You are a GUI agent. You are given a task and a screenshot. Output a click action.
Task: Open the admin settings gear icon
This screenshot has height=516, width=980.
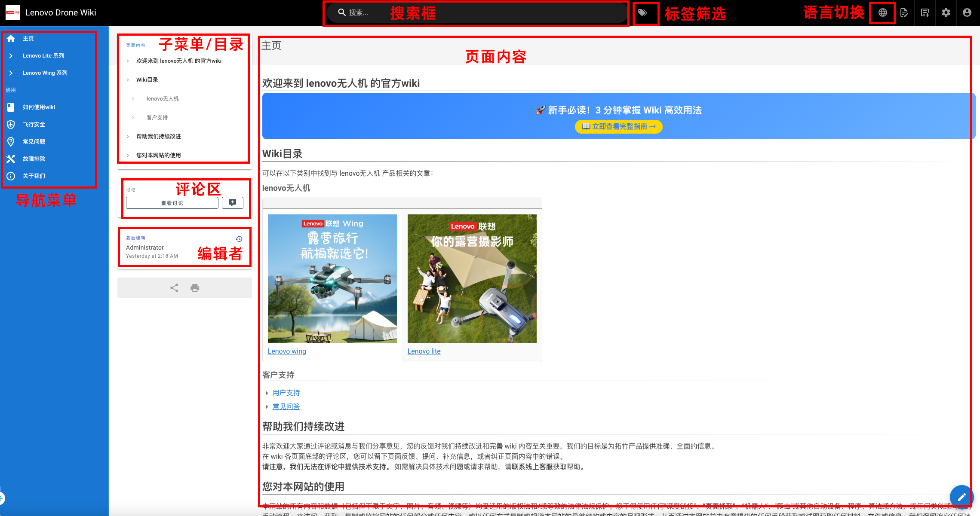[946, 13]
